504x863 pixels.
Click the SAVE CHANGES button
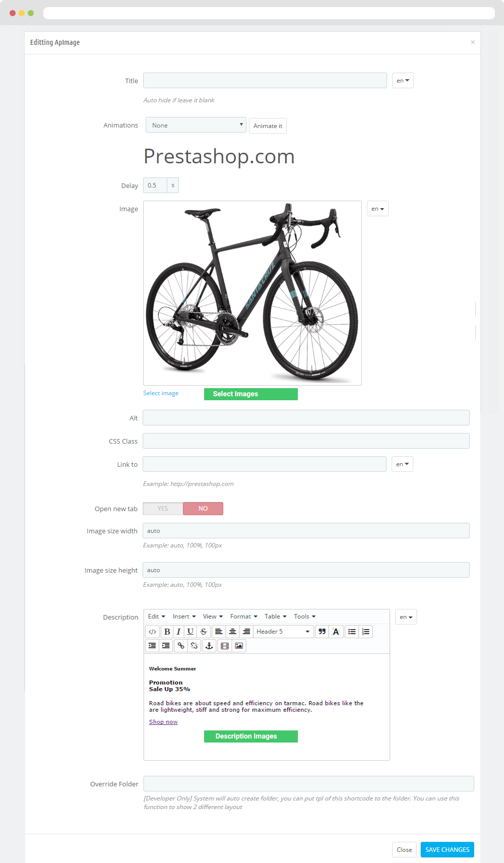447,849
